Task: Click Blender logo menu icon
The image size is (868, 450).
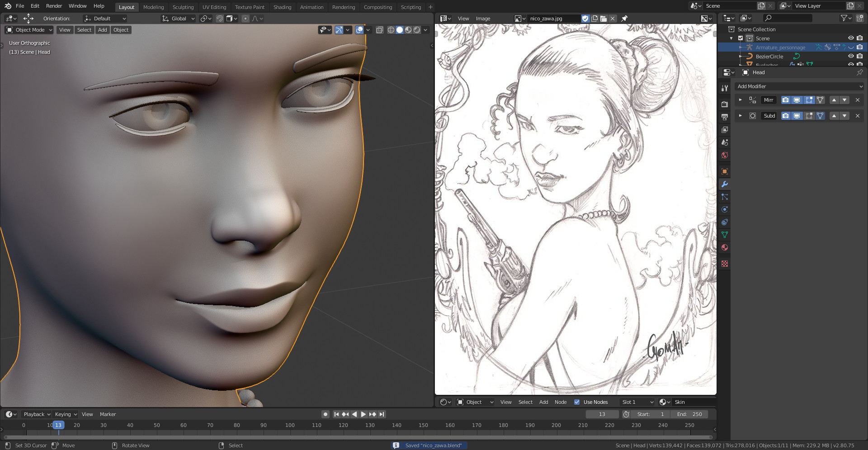Action: (x=8, y=6)
